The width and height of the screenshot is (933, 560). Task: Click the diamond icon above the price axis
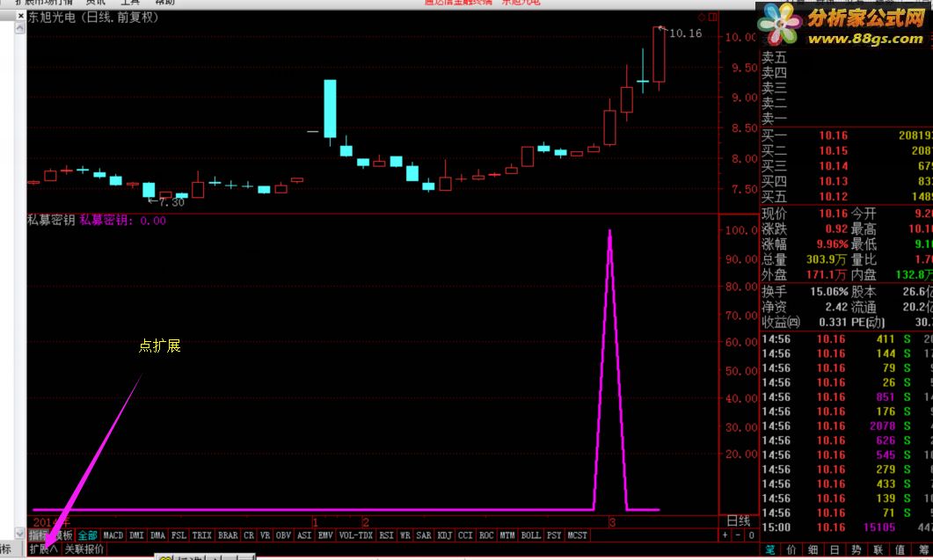(702, 18)
